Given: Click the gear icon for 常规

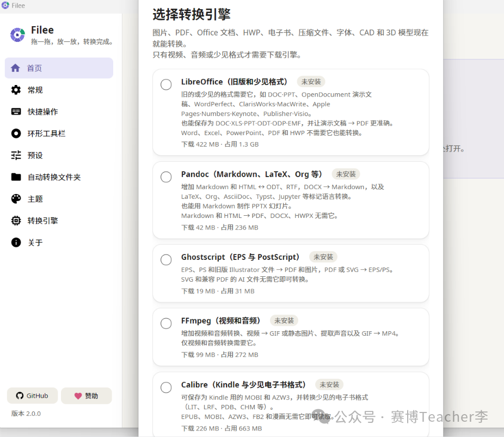Looking at the screenshot, I should 16,90.
